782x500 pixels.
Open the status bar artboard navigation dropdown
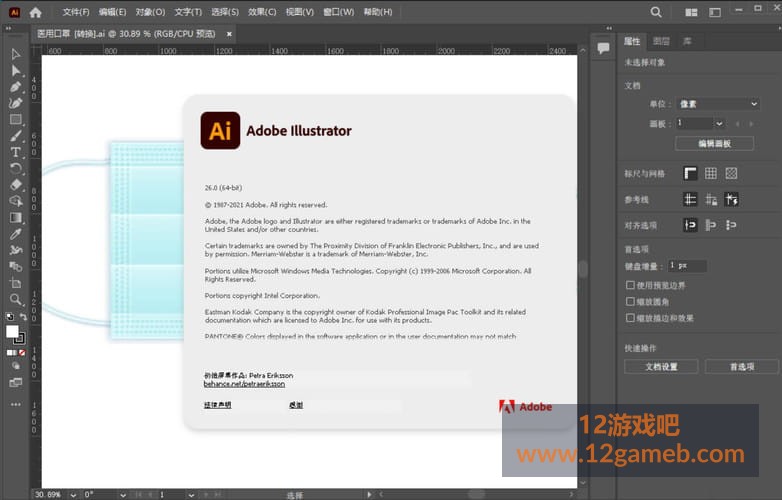click(191, 495)
